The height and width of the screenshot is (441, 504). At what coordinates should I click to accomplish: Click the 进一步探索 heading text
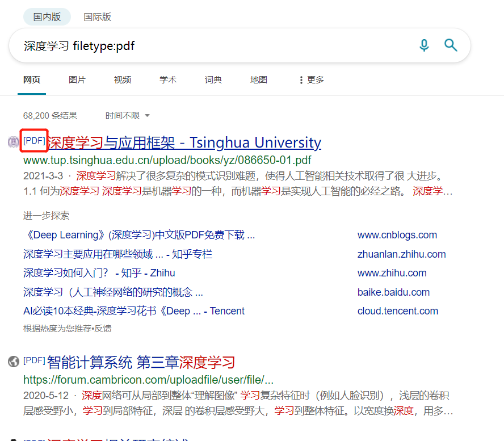(x=47, y=215)
